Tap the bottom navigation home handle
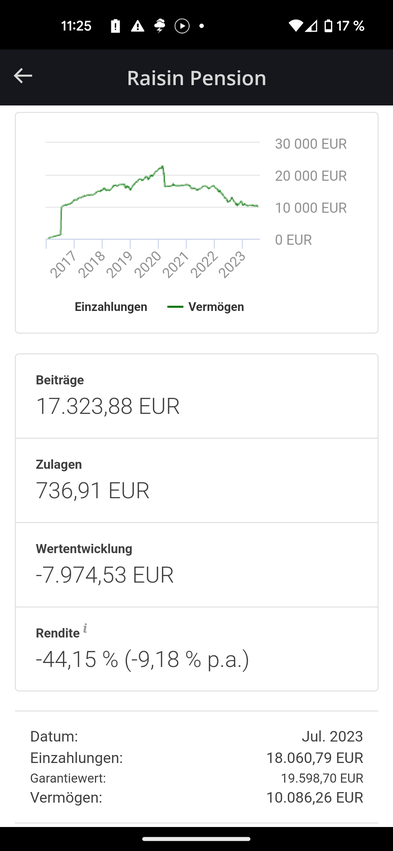393x851 pixels. 196,839
